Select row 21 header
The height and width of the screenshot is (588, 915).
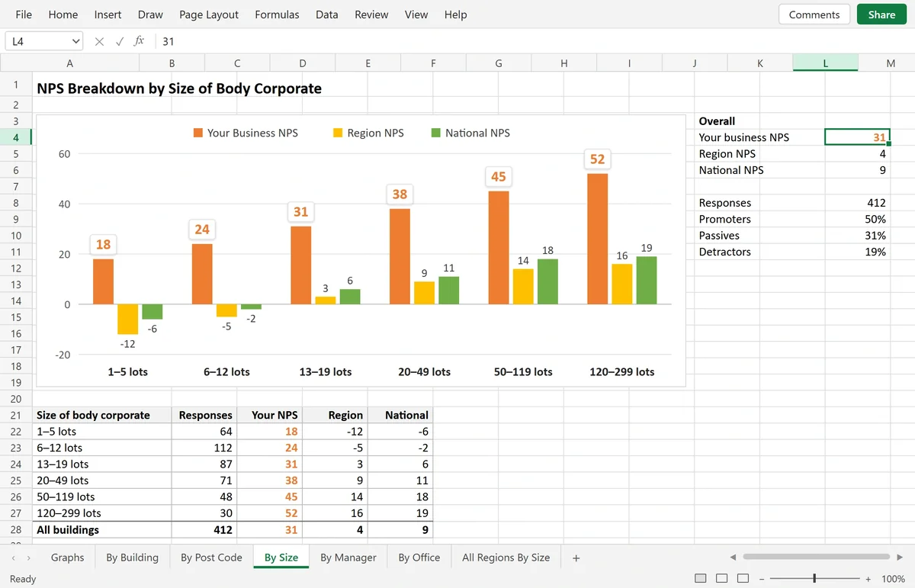[15, 415]
